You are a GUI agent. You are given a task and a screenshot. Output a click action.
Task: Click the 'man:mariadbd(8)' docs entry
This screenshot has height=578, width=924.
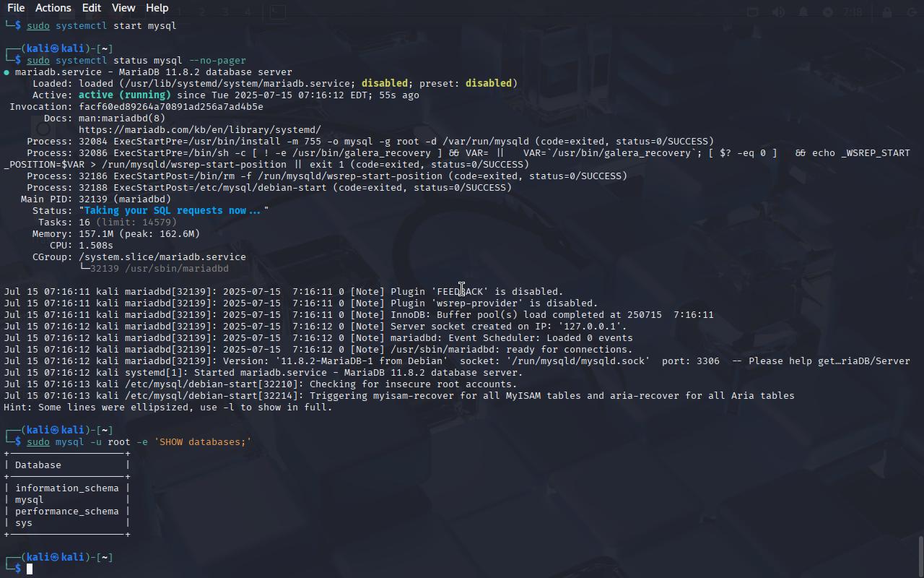click(122, 118)
